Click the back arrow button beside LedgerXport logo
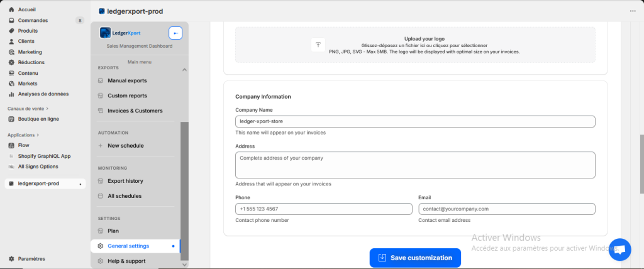 coord(175,33)
